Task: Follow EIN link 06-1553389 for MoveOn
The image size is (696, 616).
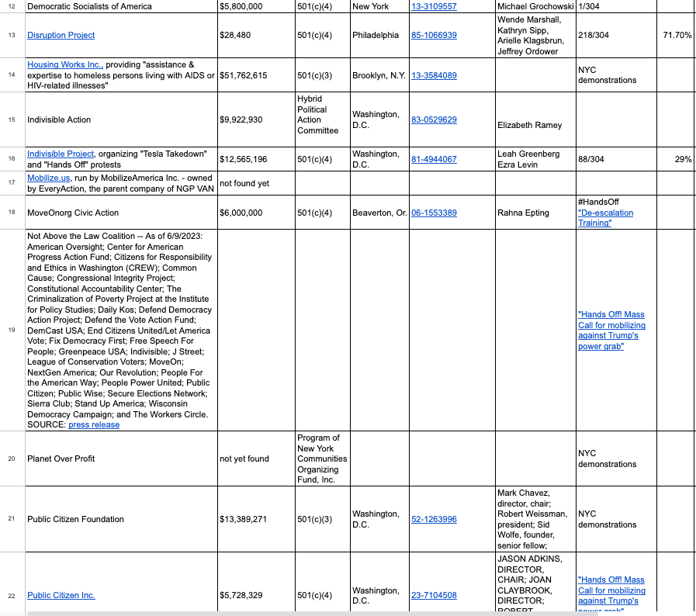Action: [434, 213]
